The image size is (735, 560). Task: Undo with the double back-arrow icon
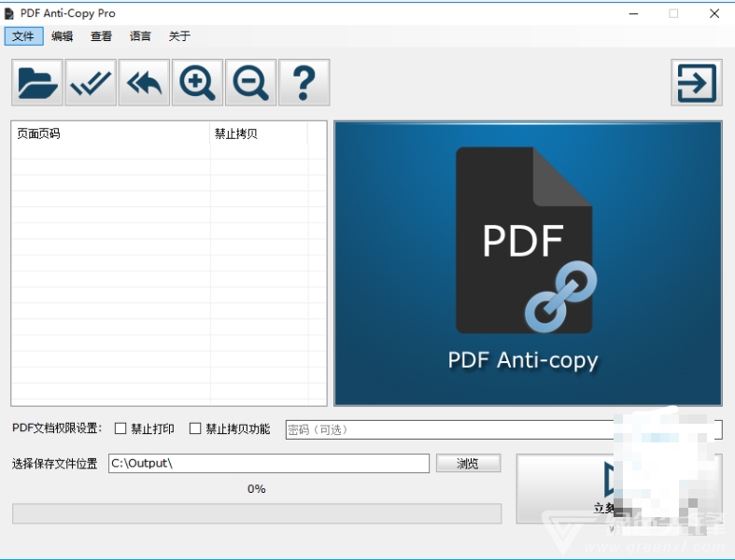pyautogui.click(x=144, y=82)
